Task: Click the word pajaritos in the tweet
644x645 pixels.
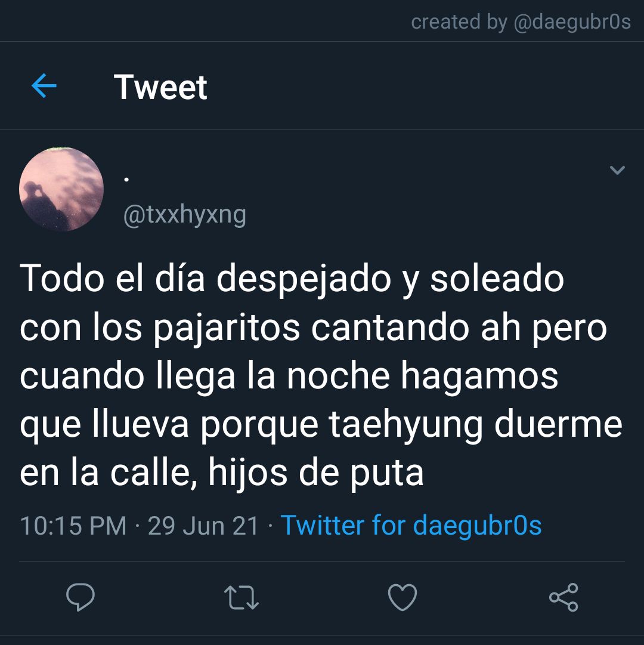Action: point(227,329)
